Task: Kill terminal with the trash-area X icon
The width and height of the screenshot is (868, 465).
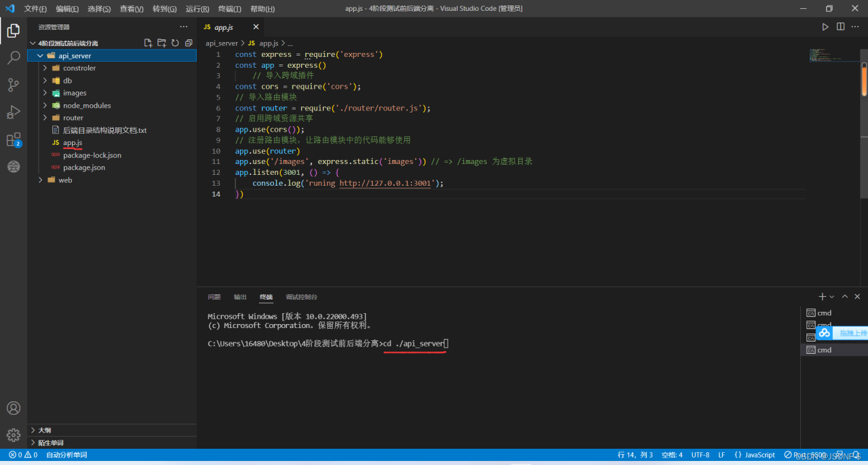Action: (856, 296)
